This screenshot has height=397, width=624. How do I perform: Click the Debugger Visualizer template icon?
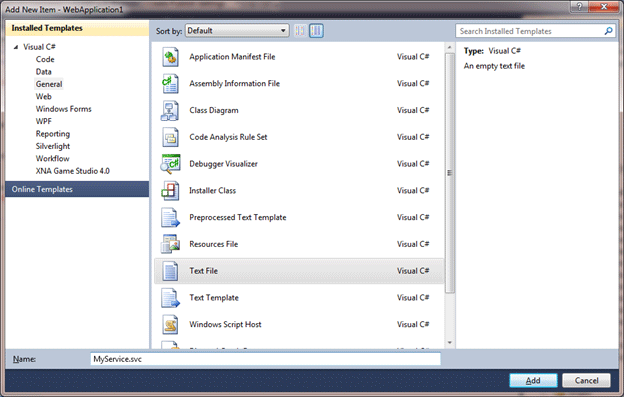[170, 164]
